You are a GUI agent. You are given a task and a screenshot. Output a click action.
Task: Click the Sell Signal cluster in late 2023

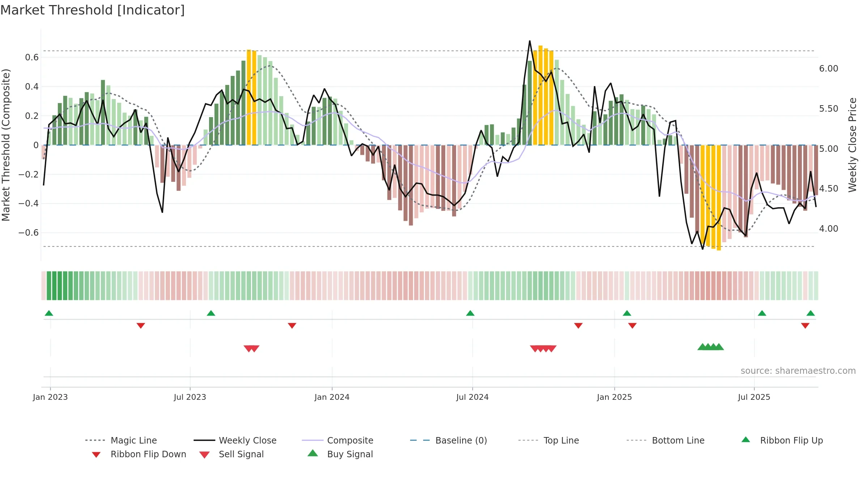[251, 348]
